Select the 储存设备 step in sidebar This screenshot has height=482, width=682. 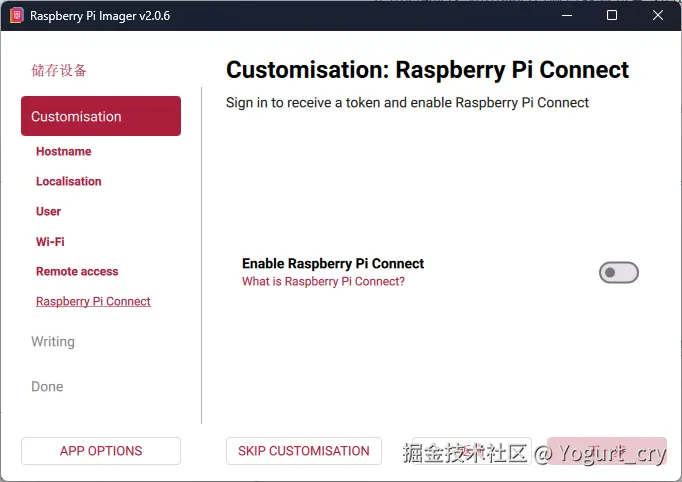[x=59, y=70]
